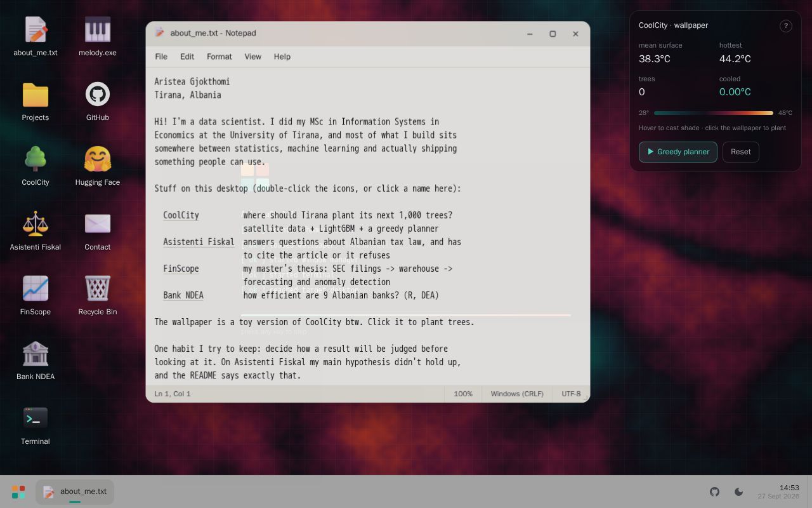Run the Greedy planner button
Screen dimensions: 812x508
coord(678,152)
